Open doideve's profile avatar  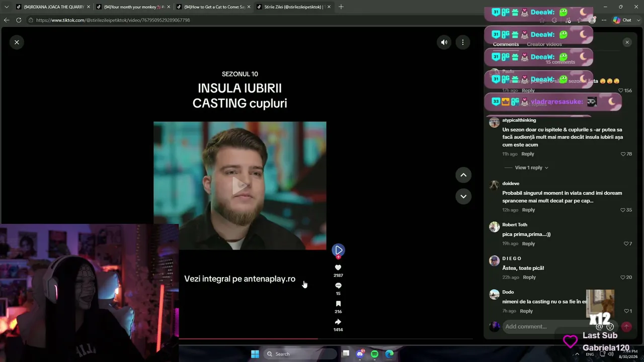coord(494,185)
